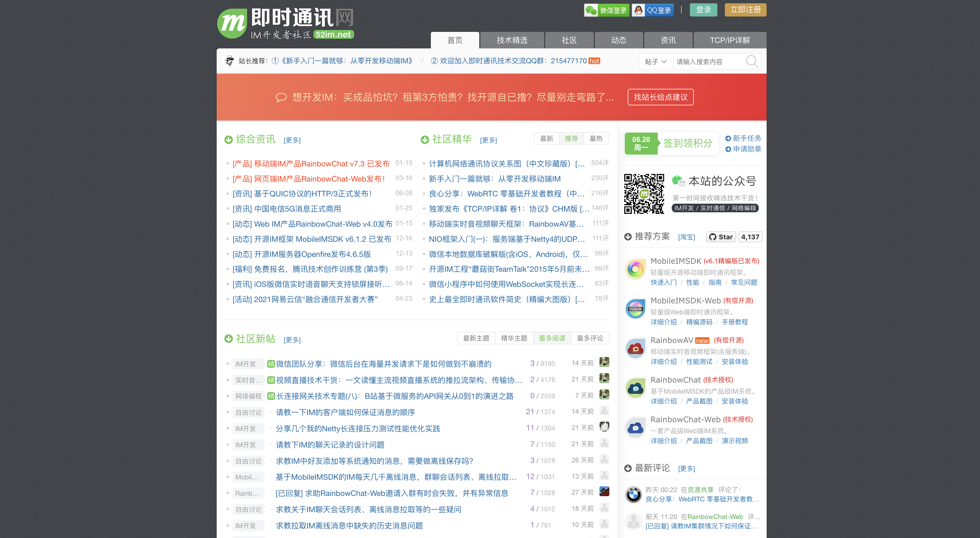Click the search input field
This screenshot has width=980, height=538.
(x=708, y=62)
